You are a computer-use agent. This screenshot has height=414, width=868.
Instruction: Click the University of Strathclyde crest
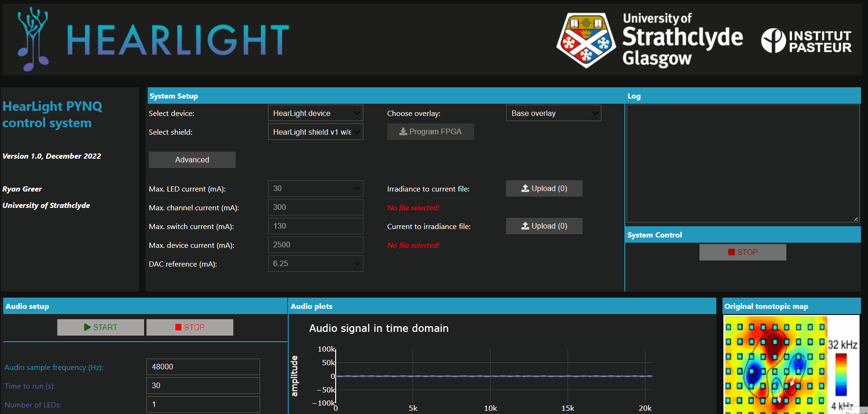[586, 40]
